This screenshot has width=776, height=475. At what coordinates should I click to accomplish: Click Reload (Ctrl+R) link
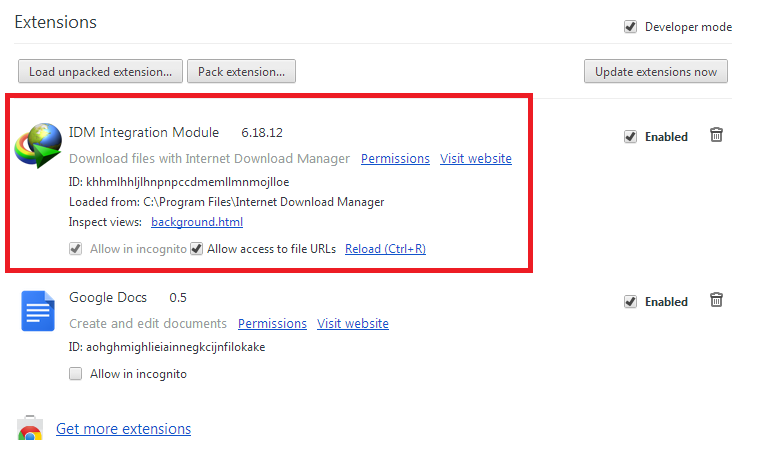pos(385,249)
